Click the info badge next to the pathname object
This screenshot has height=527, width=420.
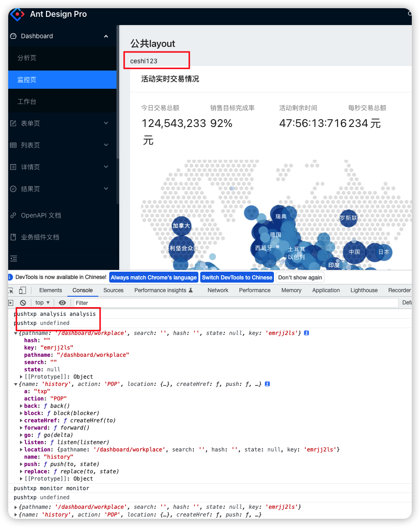click(x=306, y=333)
